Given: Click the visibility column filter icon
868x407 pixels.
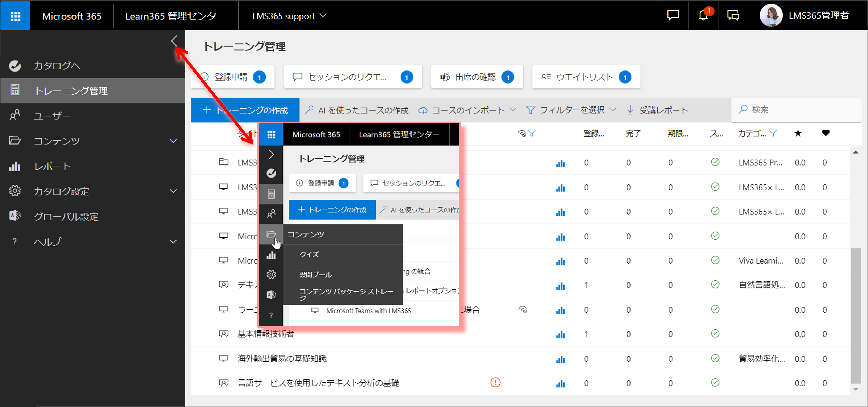Looking at the screenshot, I should 532,133.
